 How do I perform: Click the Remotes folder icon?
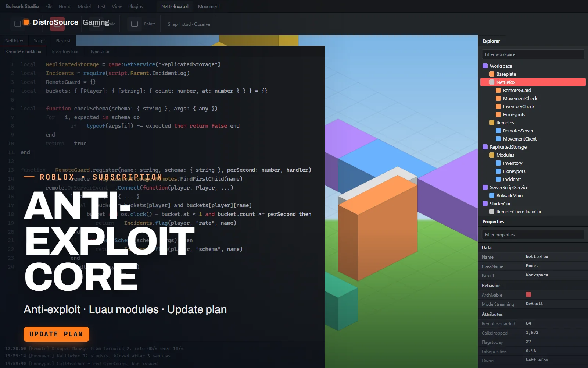(492, 123)
